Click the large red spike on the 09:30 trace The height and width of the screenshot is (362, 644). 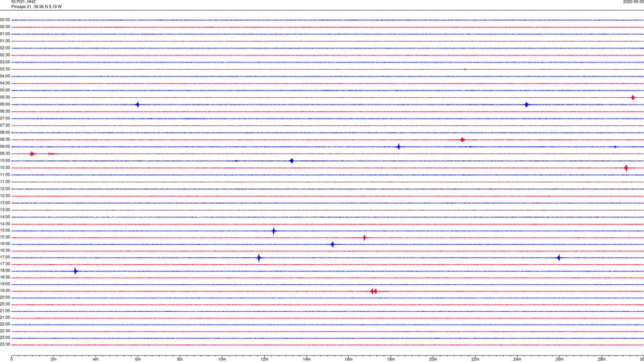point(32,154)
